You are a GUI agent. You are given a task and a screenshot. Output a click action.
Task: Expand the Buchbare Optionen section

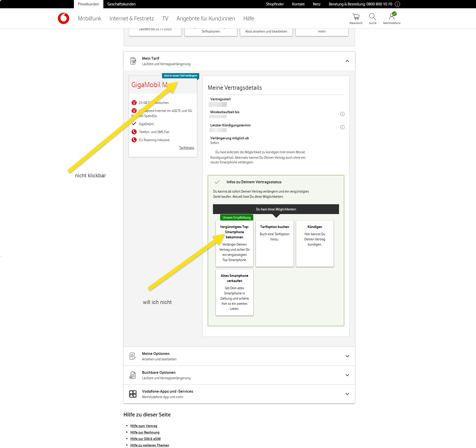347,375
